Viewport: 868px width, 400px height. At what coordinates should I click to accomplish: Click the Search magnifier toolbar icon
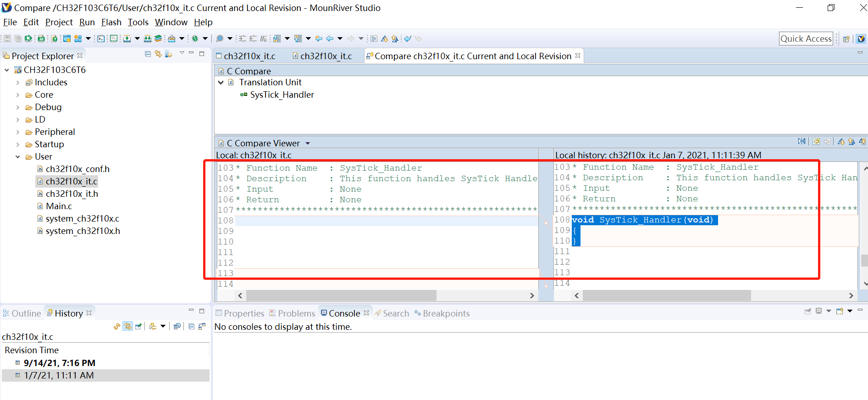(220, 39)
